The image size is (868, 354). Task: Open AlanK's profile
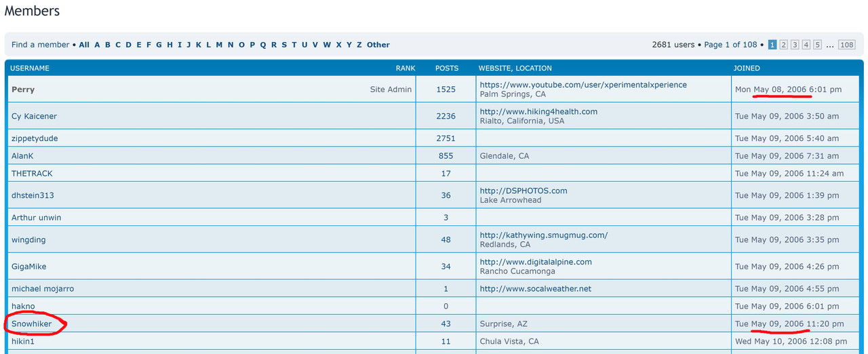[22, 156]
